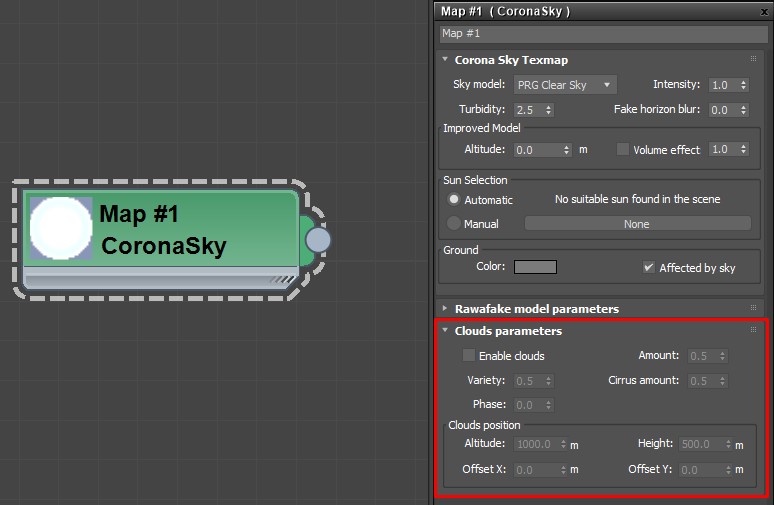This screenshot has height=505, width=774.
Task: Adjust the Volume effect spinner arrows
Action: pyautogui.click(x=743, y=149)
